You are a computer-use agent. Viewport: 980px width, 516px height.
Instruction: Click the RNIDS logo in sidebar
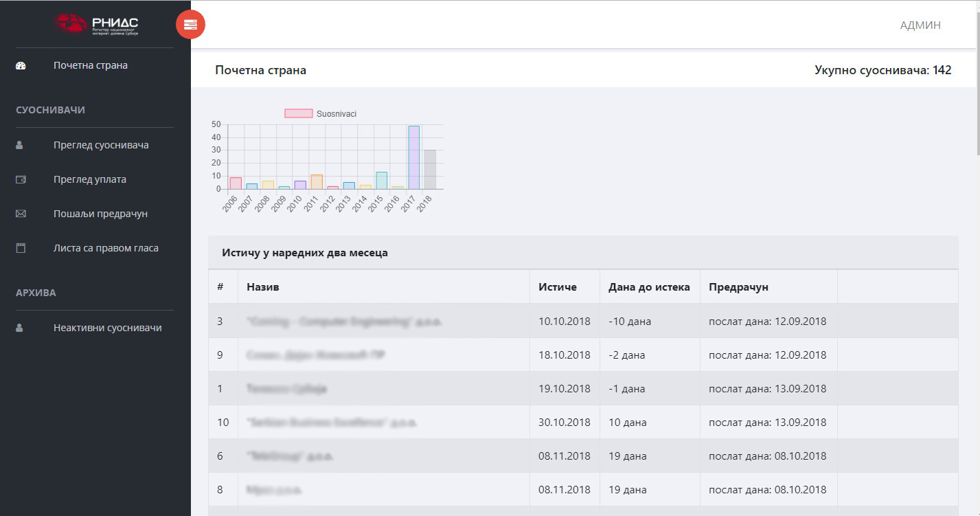[x=96, y=24]
